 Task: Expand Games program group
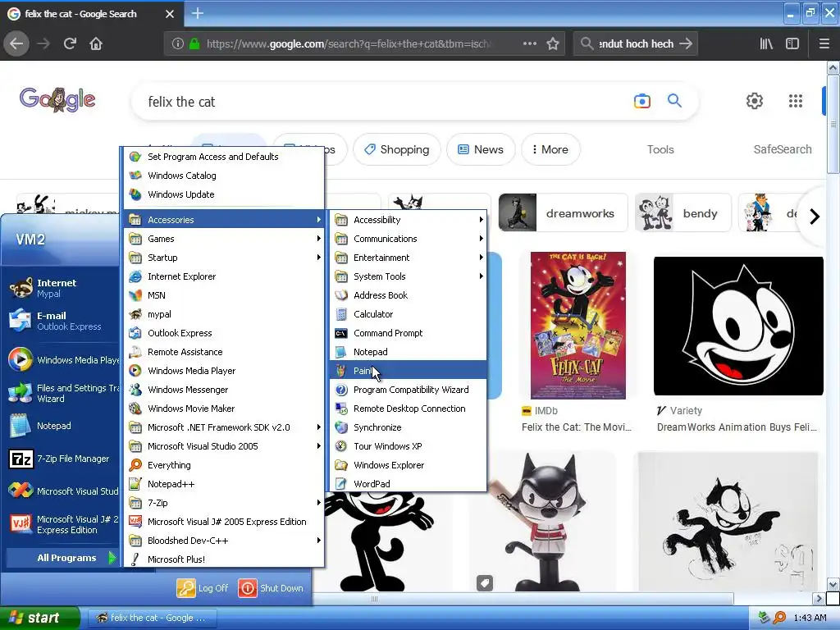coord(224,239)
